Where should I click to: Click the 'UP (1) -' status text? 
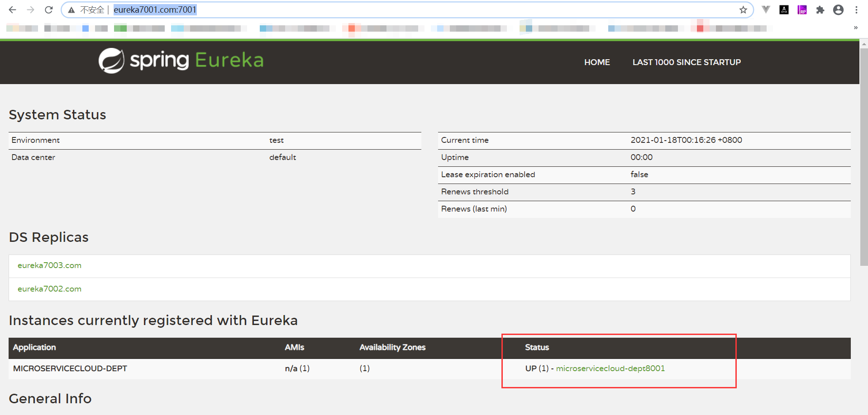[539, 368]
